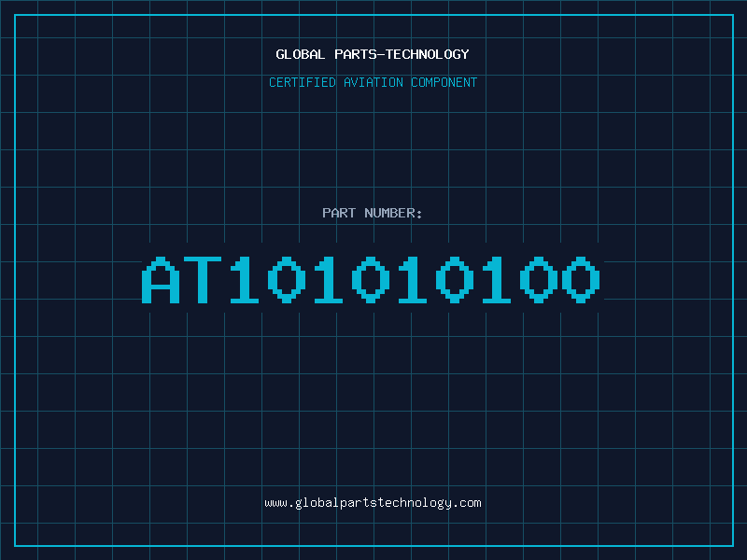The image size is (747, 560).
Task: Click the GLOBAL PARTS-TECHNOLOGY heading
Action: 373,54
